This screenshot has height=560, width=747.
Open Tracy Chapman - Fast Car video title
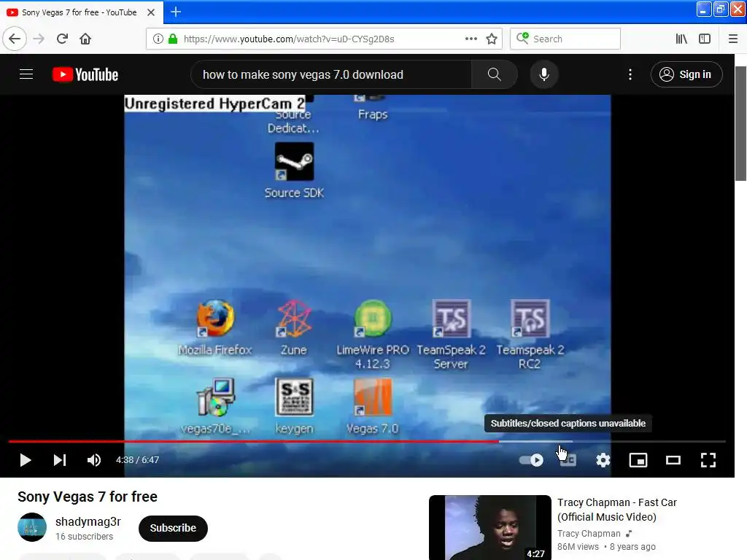pos(617,510)
